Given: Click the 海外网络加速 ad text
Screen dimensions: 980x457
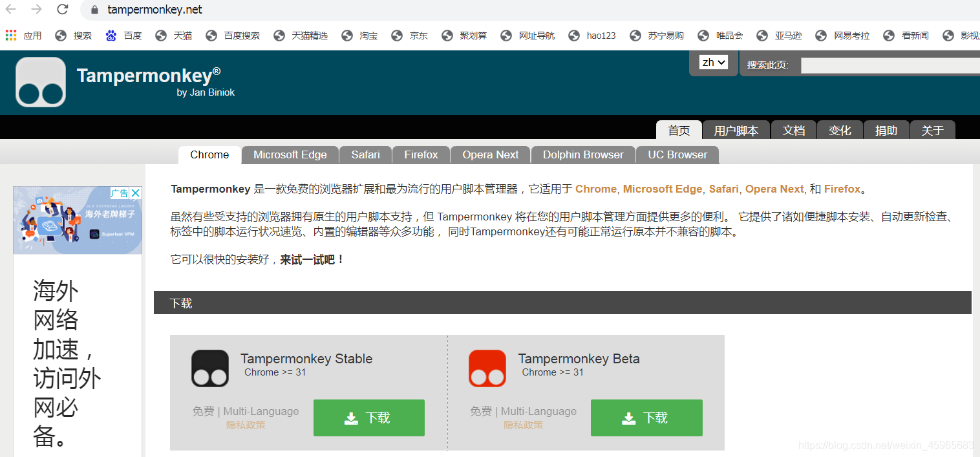Looking at the screenshot, I should 67,363.
